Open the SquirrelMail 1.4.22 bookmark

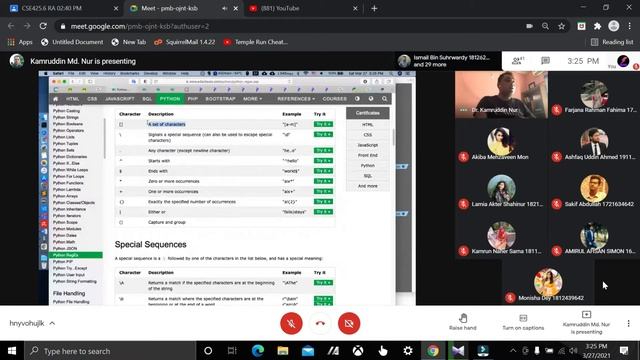tap(184, 42)
